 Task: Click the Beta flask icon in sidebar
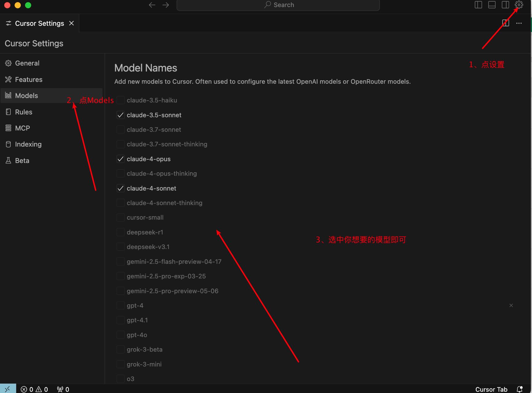[8, 161]
